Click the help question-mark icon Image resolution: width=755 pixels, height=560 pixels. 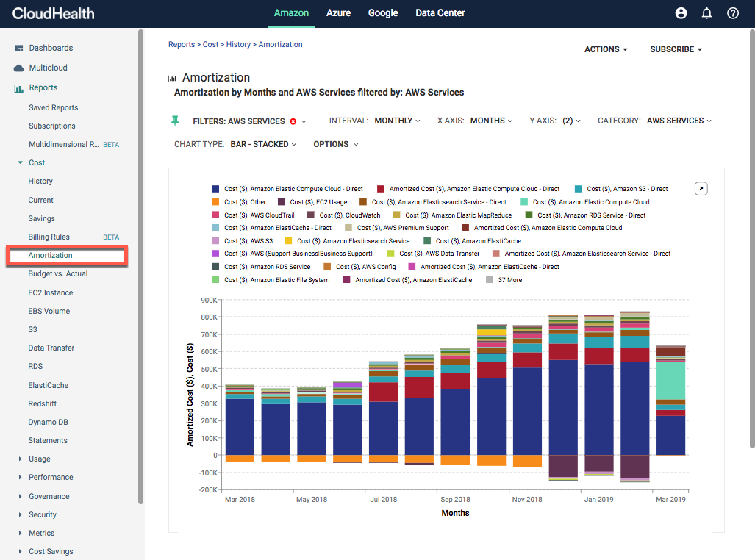(732, 12)
